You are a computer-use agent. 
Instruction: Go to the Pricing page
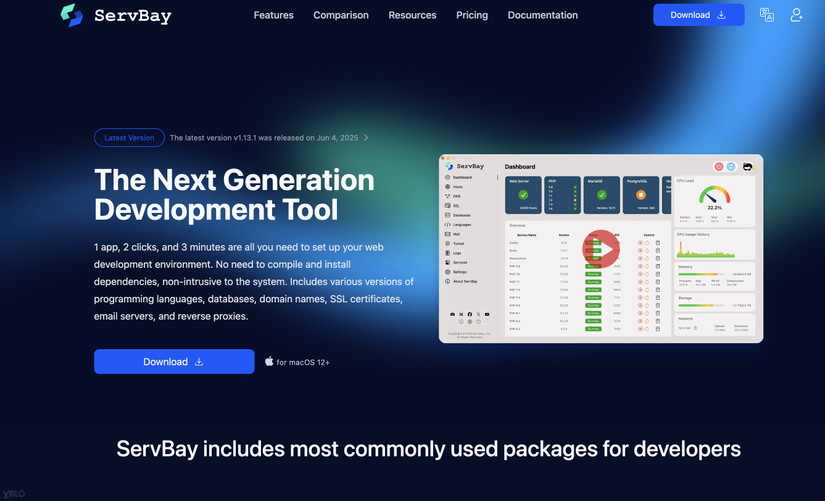coord(472,15)
